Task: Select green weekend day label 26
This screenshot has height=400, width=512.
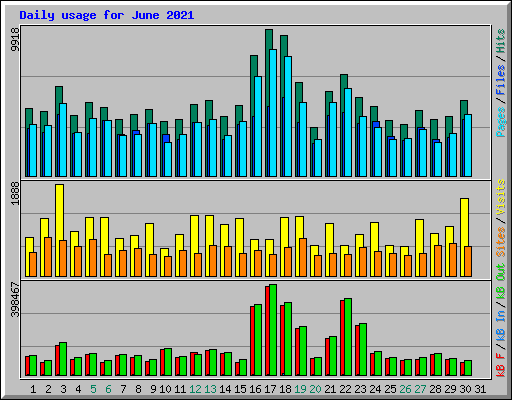Action: [405, 389]
